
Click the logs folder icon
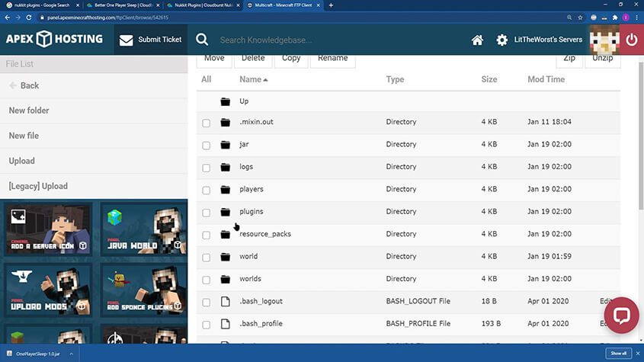pyautogui.click(x=225, y=167)
